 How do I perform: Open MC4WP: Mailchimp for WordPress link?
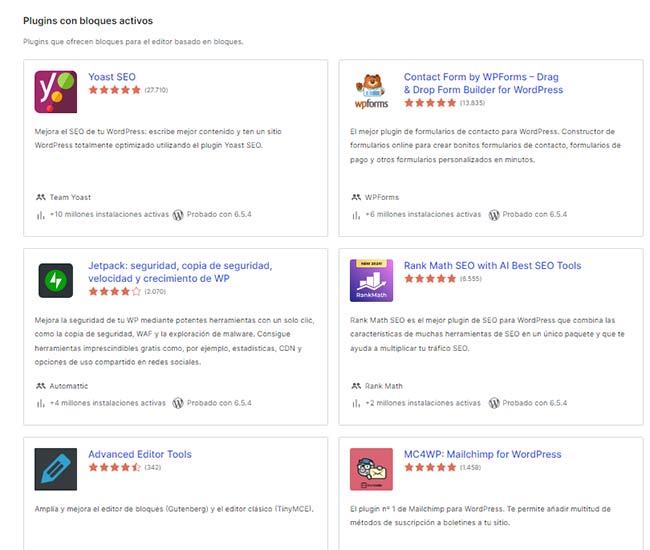click(482, 454)
